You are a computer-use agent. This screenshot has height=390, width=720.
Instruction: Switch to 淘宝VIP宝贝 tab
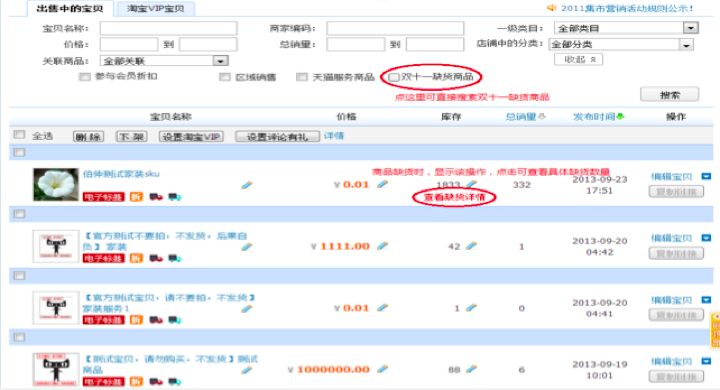156,8
